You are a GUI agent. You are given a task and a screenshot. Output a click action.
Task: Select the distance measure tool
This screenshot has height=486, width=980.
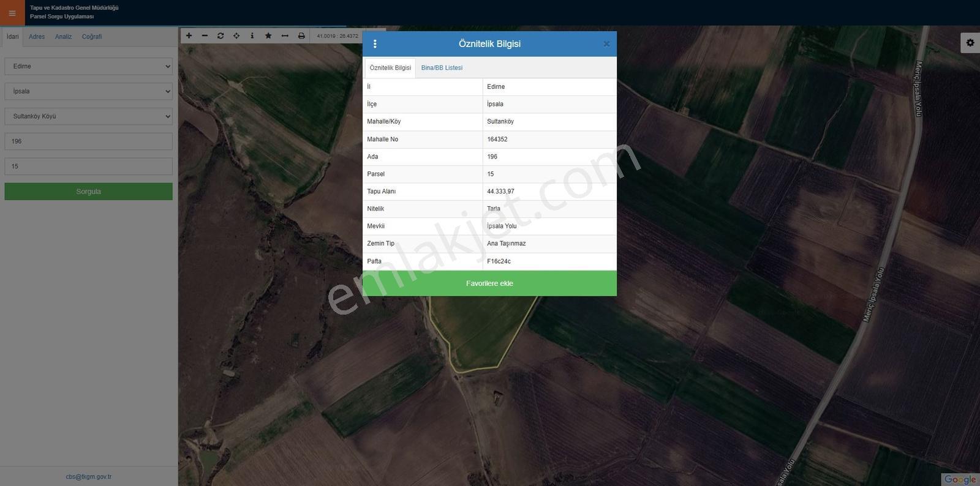[285, 36]
